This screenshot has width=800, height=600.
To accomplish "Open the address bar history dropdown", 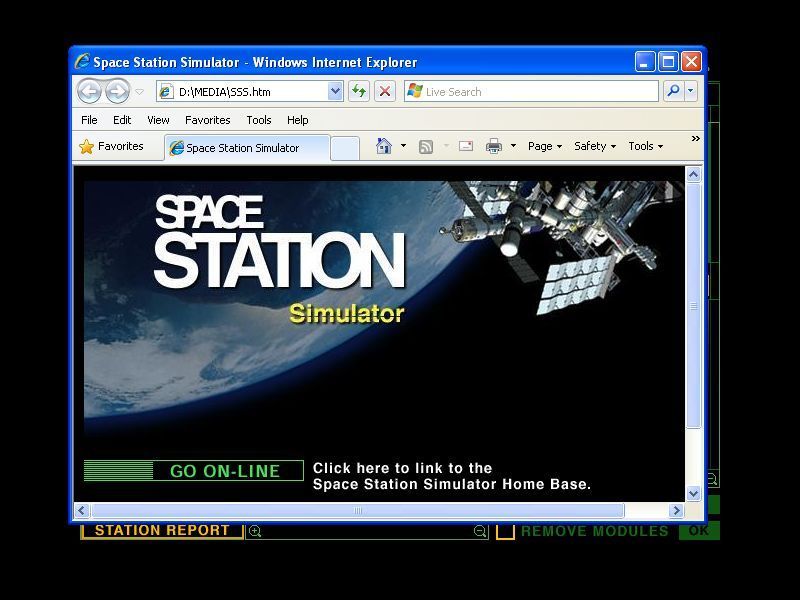I will click(x=334, y=91).
